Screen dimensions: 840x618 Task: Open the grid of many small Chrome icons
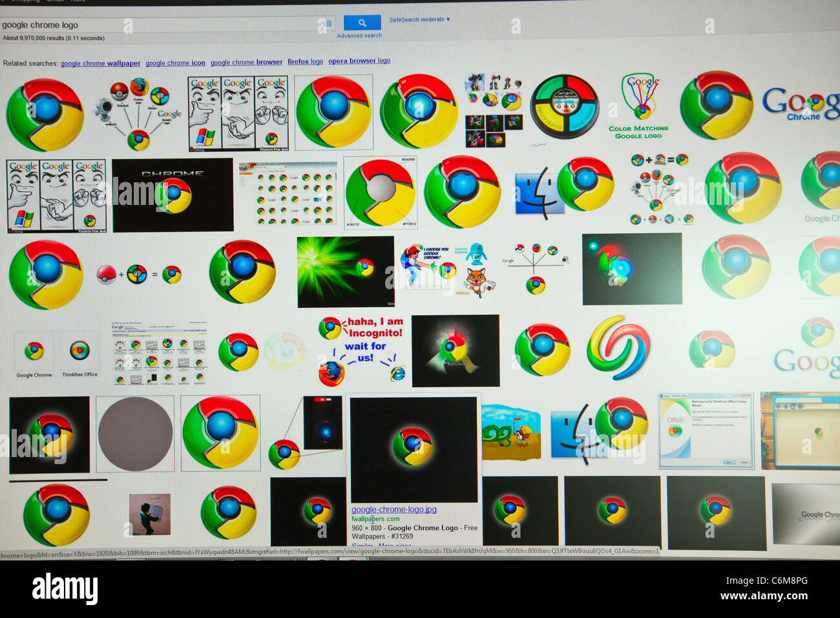point(288,194)
